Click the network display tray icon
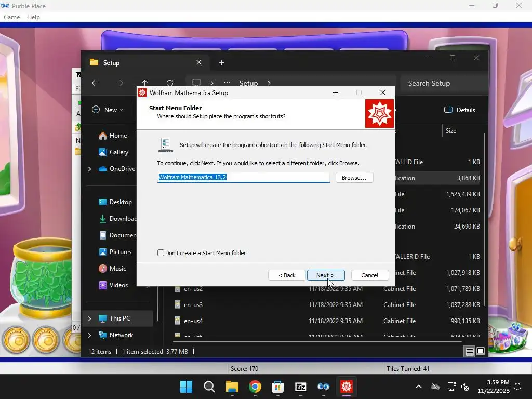532x399 pixels. coord(451,387)
